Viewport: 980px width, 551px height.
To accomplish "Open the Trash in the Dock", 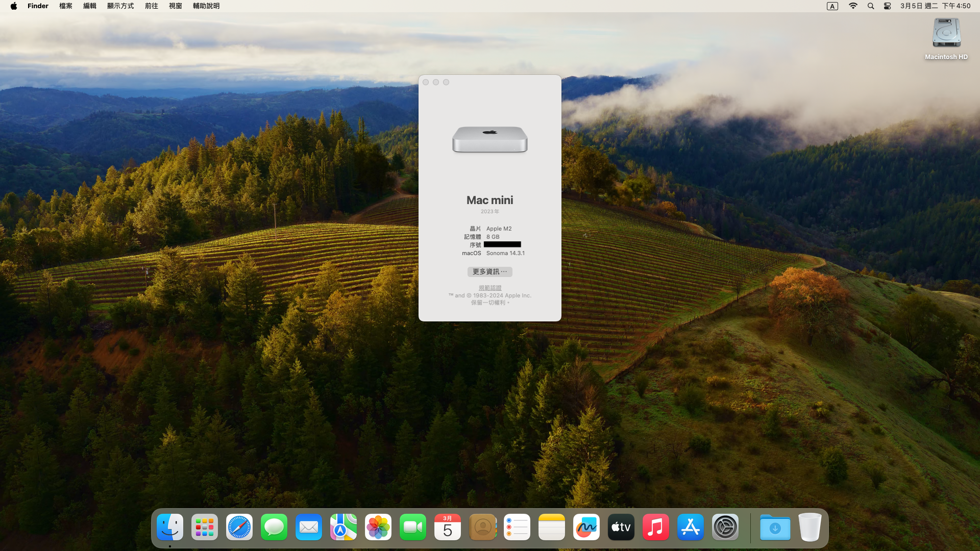I will point(810,527).
